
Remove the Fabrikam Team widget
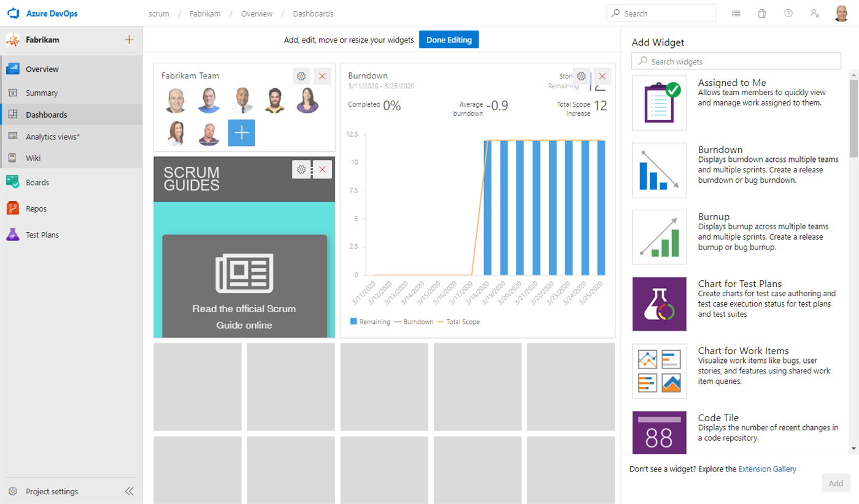(x=323, y=76)
